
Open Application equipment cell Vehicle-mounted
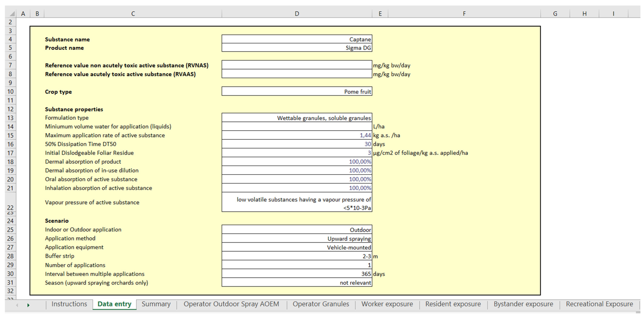click(x=297, y=247)
